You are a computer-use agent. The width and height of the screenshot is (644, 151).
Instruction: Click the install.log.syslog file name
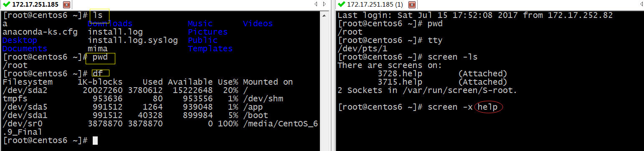(x=132, y=40)
